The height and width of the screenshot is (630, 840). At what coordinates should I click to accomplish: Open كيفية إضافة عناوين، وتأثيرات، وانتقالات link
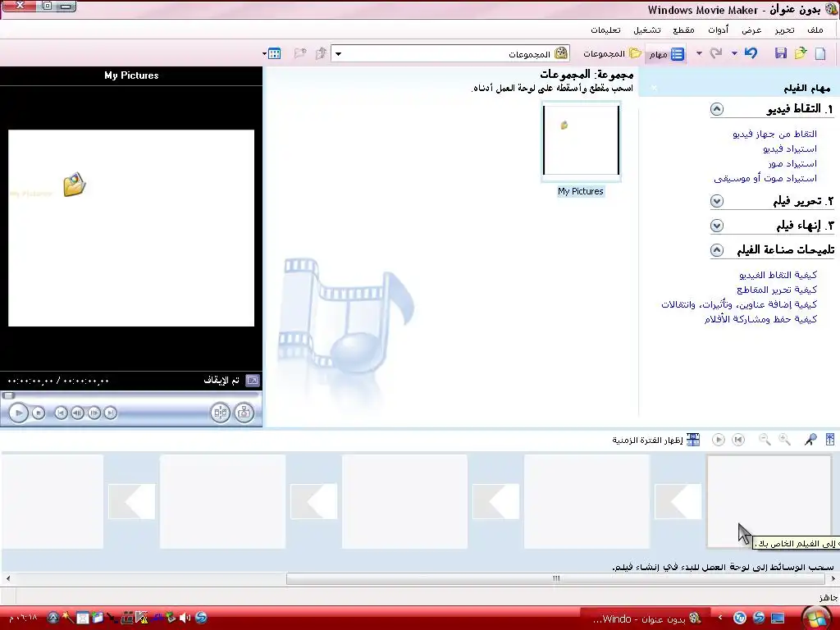(739, 304)
